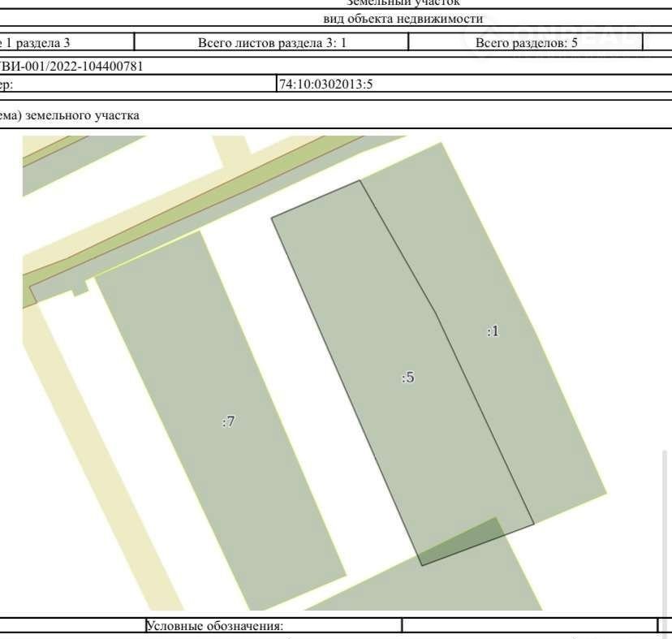Click the cadastral number 74:10:0302013:5
Image resolution: width=672 pixels, height=639 pixels.
[325, 83]
